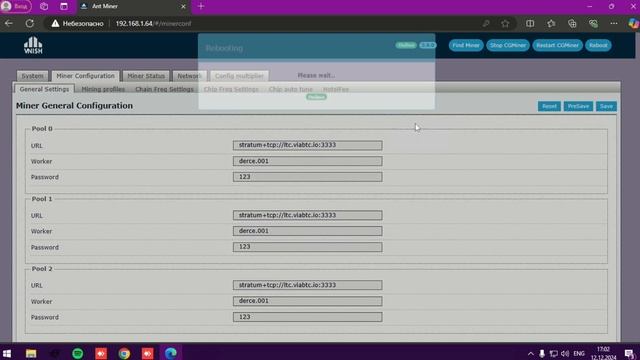Viewport: 640px width, 360px height.
Task: Focus the Pool 1 Password field
Action: coord(307,247)
